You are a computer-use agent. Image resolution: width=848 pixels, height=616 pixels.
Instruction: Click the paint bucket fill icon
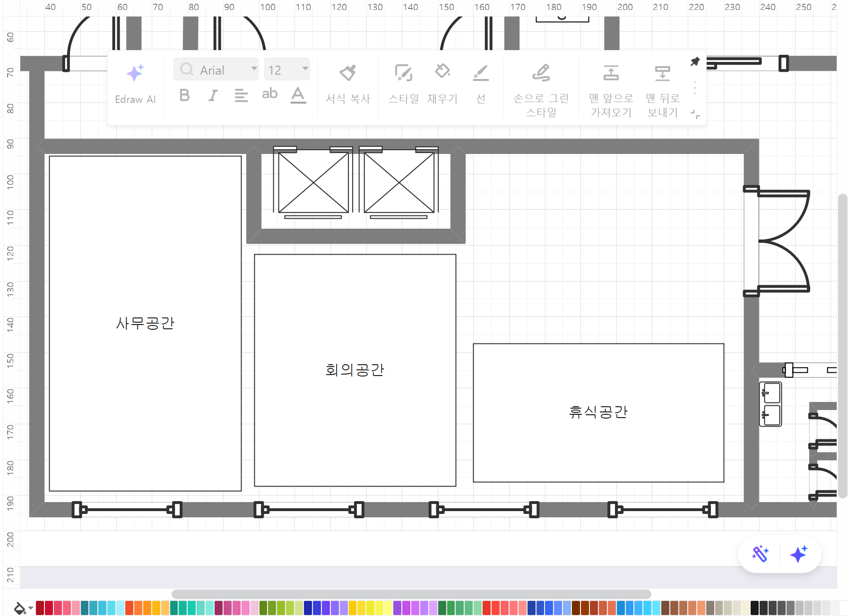point(19,608)
